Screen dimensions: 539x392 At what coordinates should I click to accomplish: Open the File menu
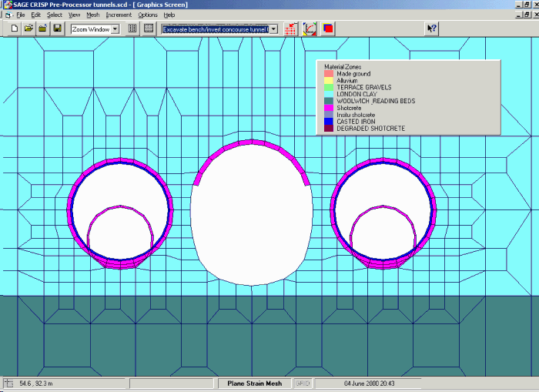(x=21, y=15)
